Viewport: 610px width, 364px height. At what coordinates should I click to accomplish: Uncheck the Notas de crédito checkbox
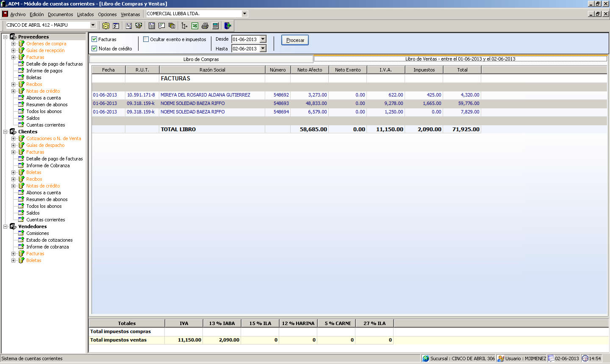point(94,49)
